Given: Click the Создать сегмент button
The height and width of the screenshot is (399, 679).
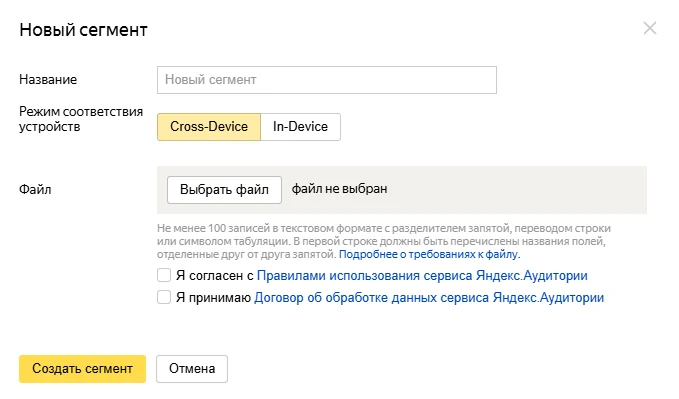Looking at the screenshot, I should pyautogui.click(x=82, y=369).
